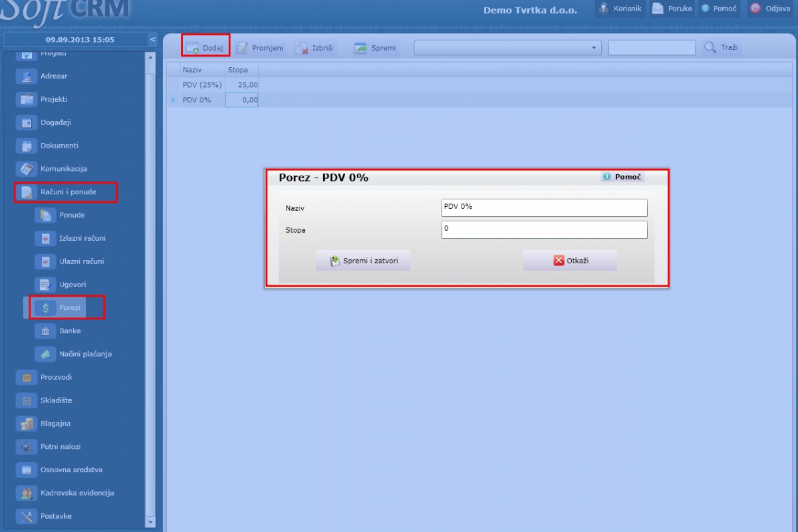Click the search text field
The height and width of the screenshot is (532, 798).
click(x=652, y=48)
